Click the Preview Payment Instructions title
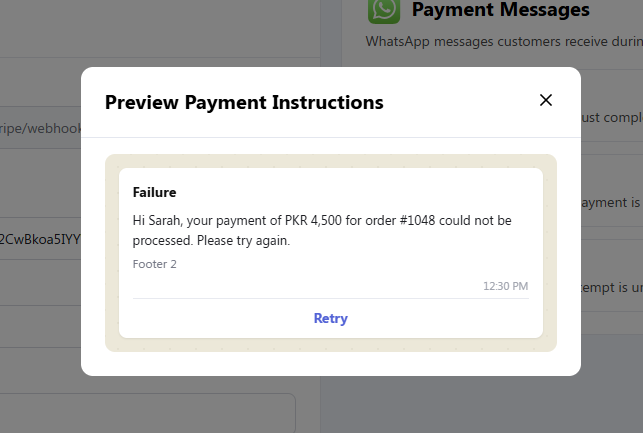The width and height of the screenshot is (643, 433). [244, 102]
